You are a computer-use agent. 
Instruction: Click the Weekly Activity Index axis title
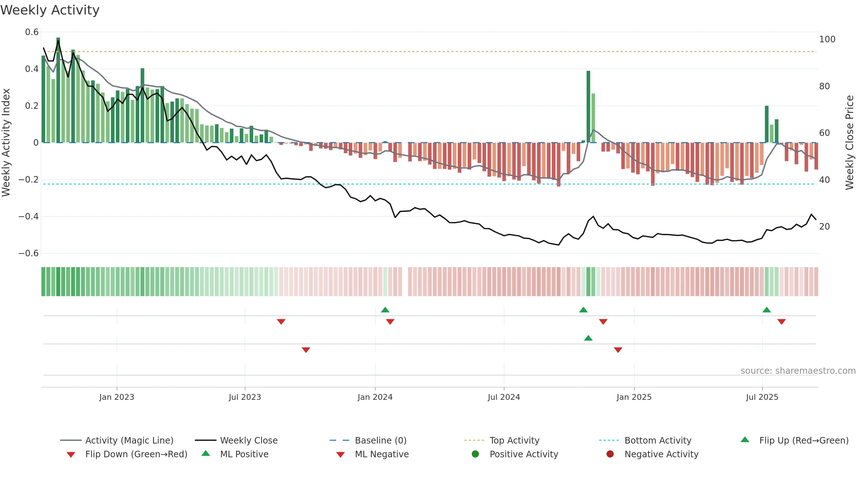point(6,142)
